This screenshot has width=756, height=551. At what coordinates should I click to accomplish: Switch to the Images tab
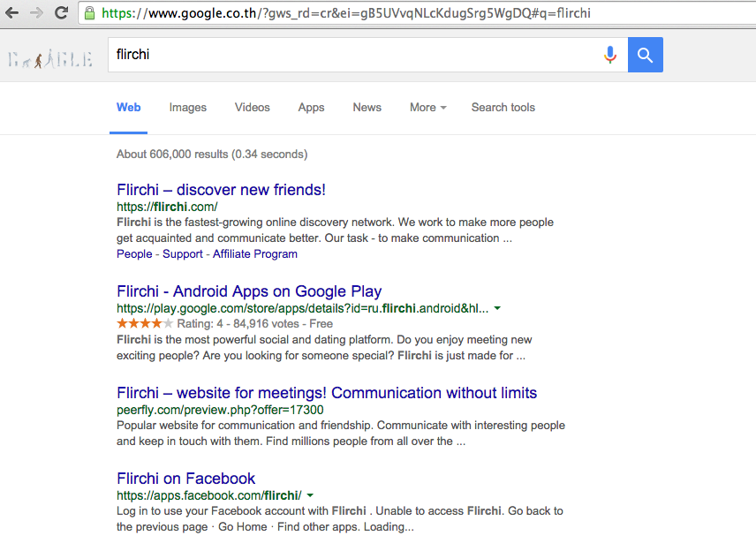click(x=187, y=108)
